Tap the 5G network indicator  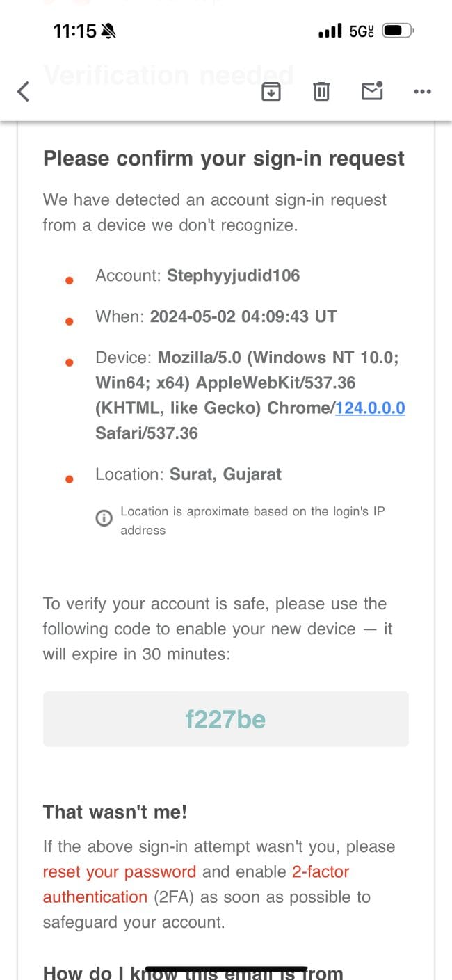click(x=362, y=31)
